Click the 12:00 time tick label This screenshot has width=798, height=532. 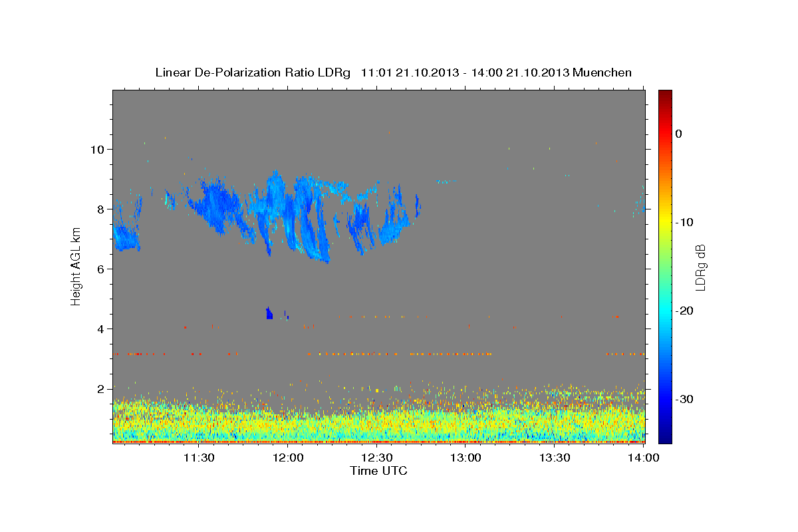coord(288,458)
